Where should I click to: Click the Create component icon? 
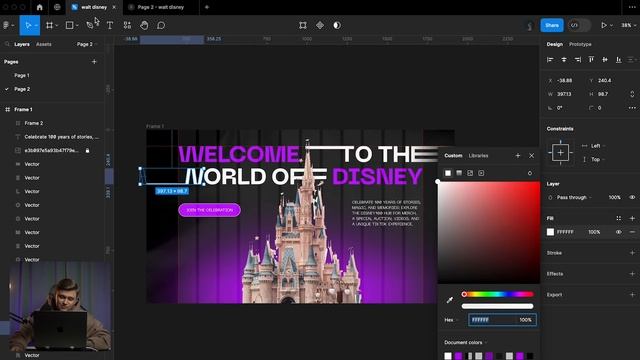[320, 25]
